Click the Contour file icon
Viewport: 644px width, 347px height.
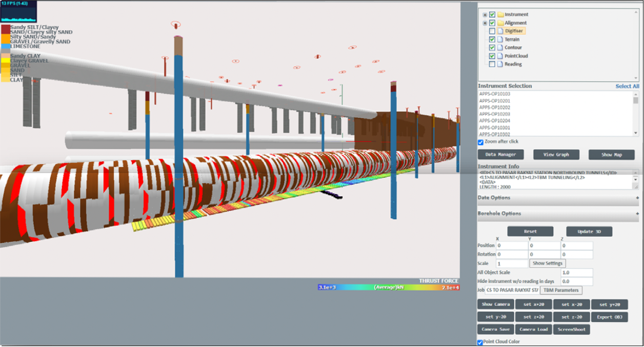click(x=500, y=48)
